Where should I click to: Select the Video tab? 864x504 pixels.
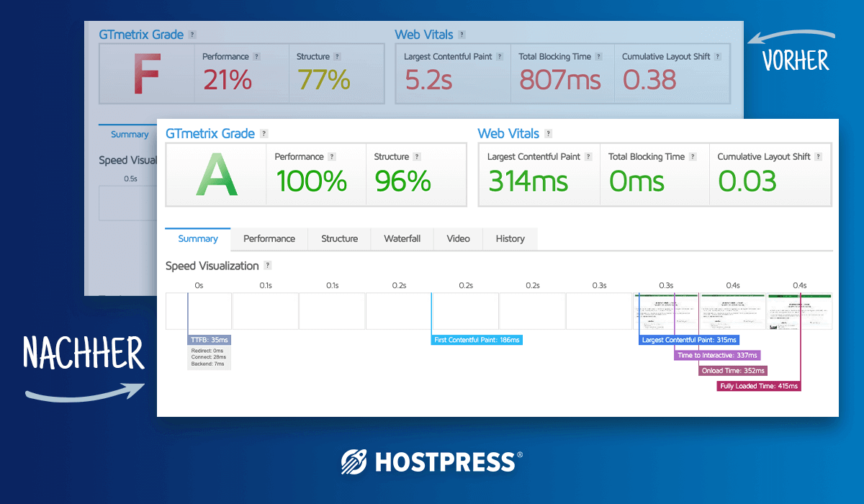[458, 239]
